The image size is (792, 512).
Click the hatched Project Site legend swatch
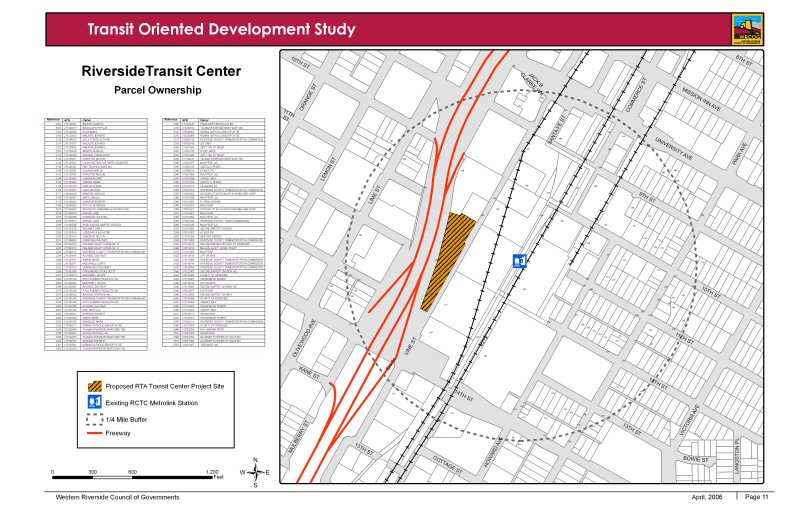point(94,385)
